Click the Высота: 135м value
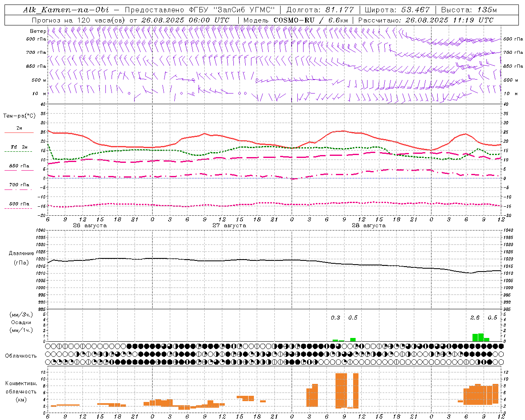The width and height of the screenshot is (525, 420). point(469,10)
